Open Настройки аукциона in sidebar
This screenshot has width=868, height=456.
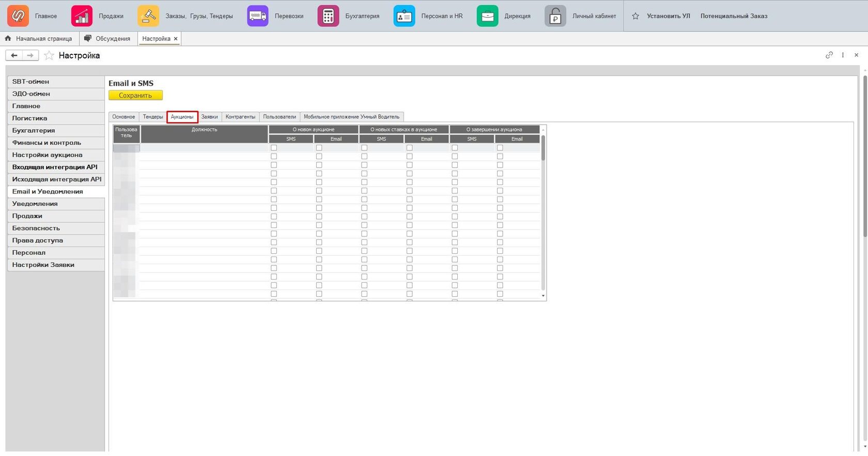[x=56, y=155]
